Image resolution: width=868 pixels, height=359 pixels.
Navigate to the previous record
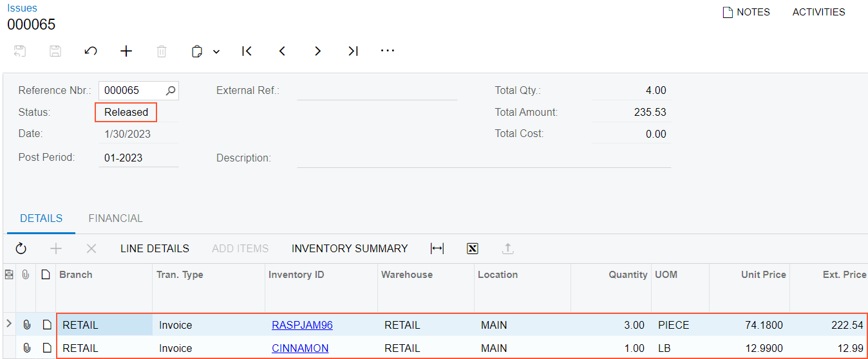(282, 51)
